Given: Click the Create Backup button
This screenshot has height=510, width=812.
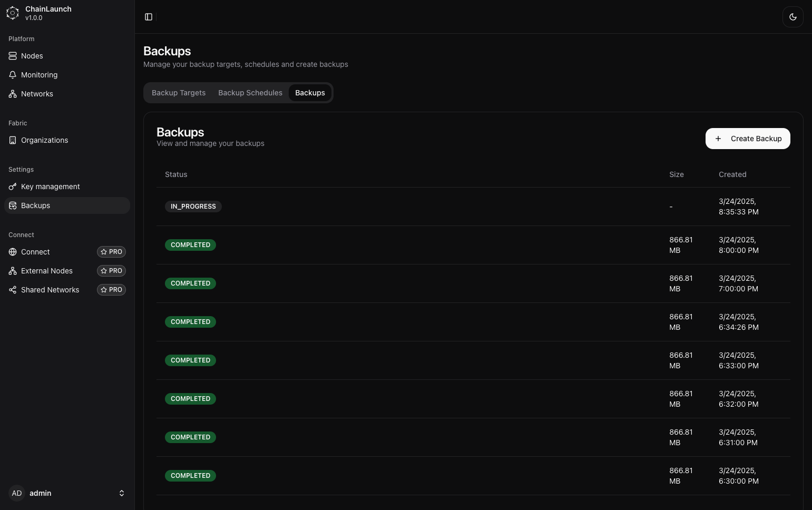Looking at the screenshot, I should coord(747,139).
